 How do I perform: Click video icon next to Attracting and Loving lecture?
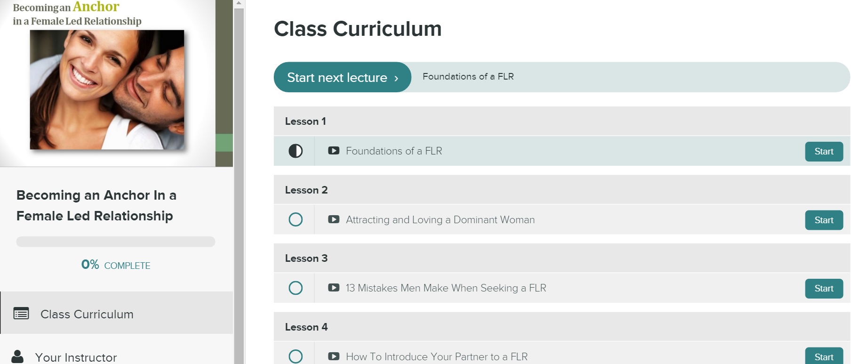click(334, 219)
